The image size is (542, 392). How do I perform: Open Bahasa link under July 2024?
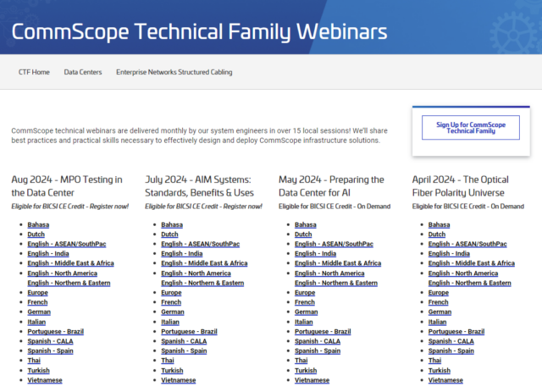pos(172,224)
